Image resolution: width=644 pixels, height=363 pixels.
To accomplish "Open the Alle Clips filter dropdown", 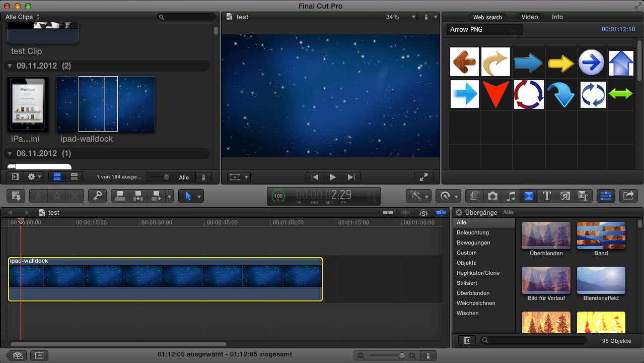I will pyautogui.click(x=22, y=17).
